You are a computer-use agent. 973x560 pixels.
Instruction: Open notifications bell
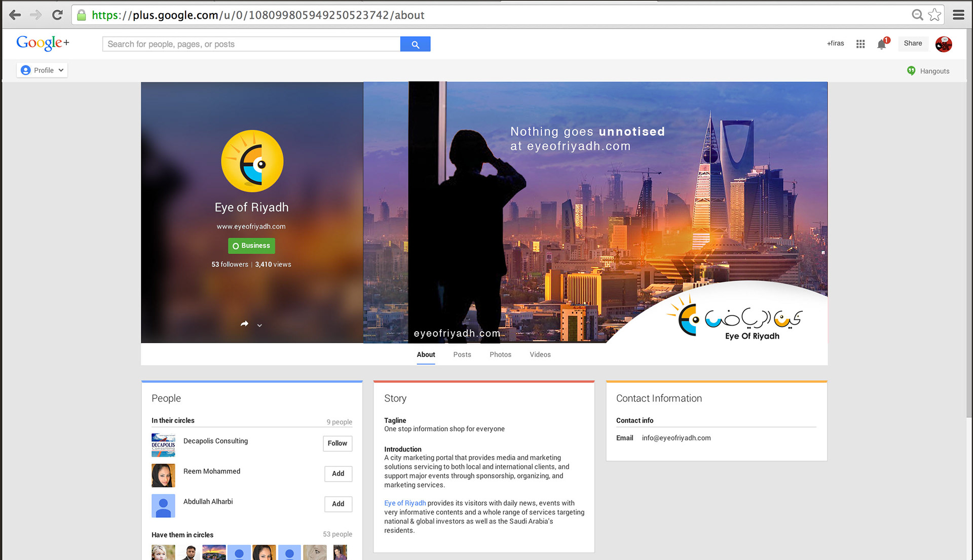[x=882, y=44]
